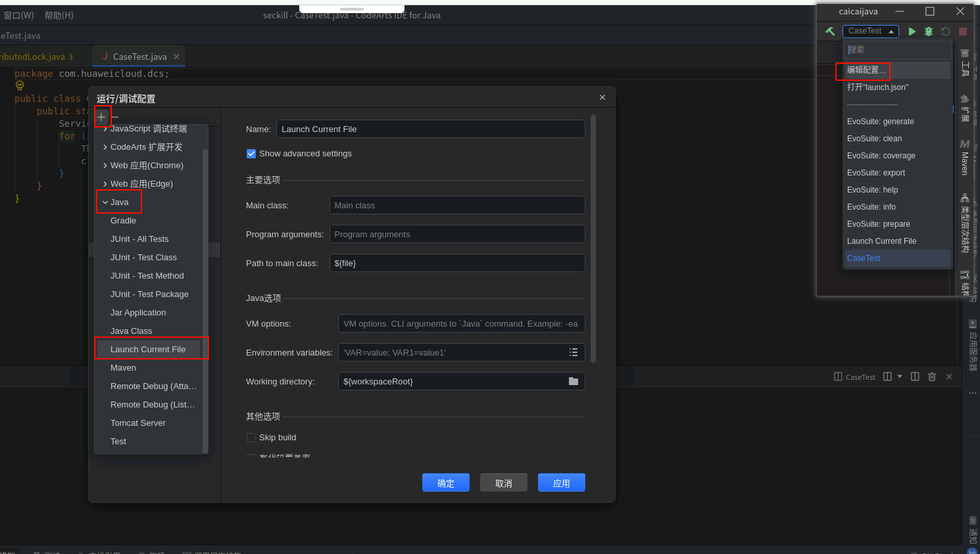
Task: Click the green Run play icon
Action: (912, 31)
